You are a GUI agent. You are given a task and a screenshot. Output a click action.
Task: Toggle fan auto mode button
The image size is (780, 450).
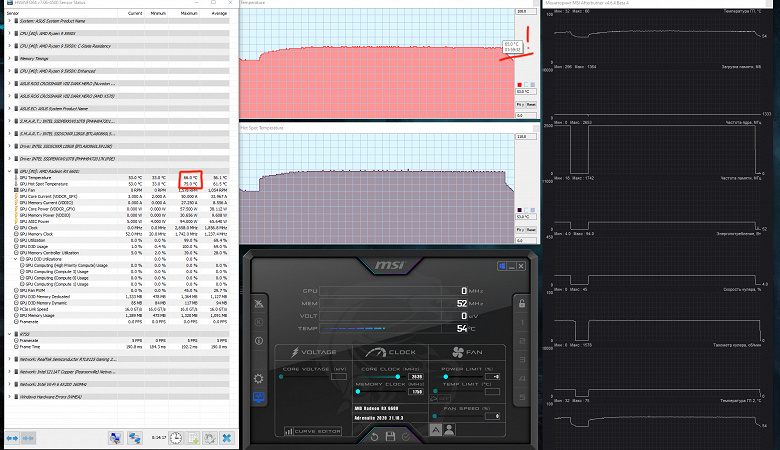436,430
